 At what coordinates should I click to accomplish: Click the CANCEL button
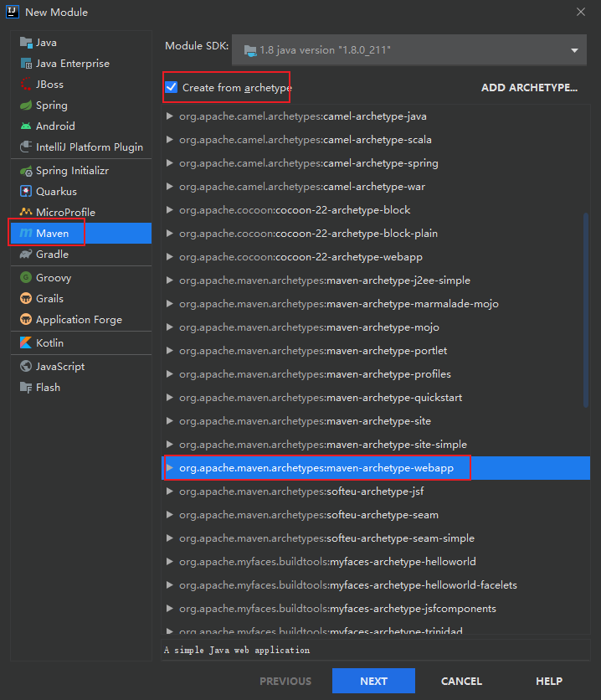click(461, 681)
